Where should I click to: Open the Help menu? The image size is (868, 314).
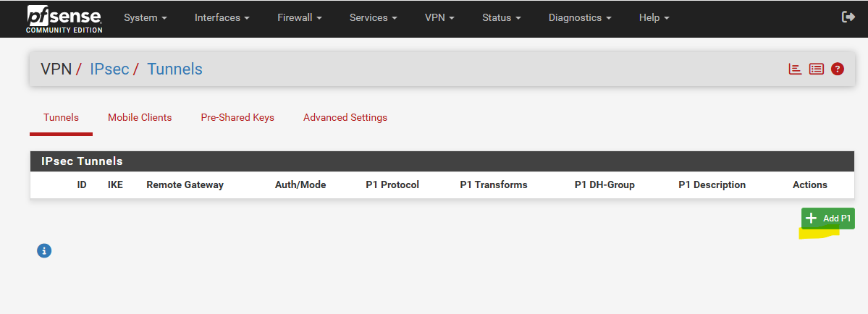click(x=654, y=17)
